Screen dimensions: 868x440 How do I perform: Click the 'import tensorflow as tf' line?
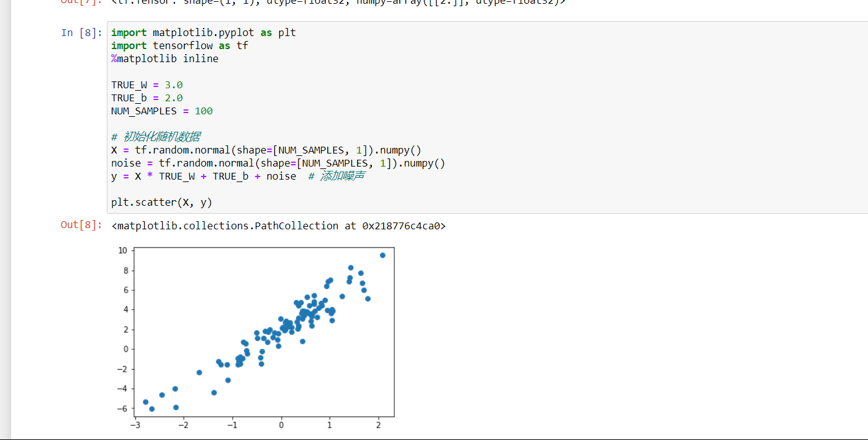(x=179, y=45)
